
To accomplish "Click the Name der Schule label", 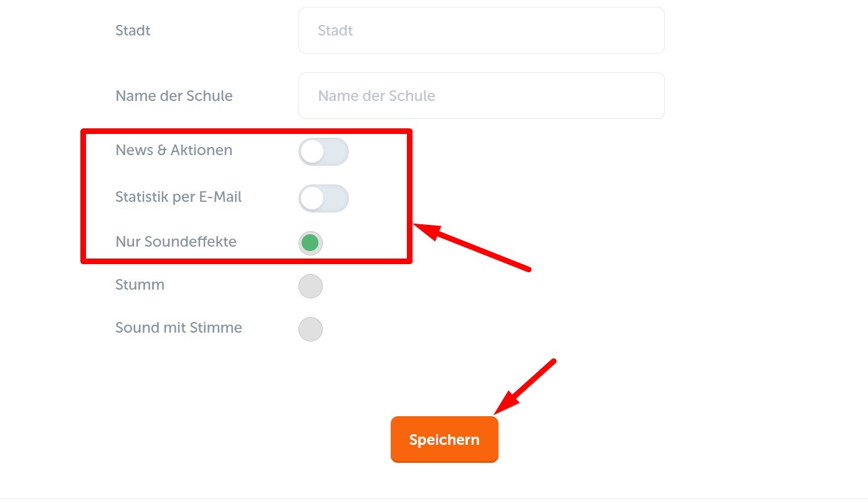I will 174,96.
